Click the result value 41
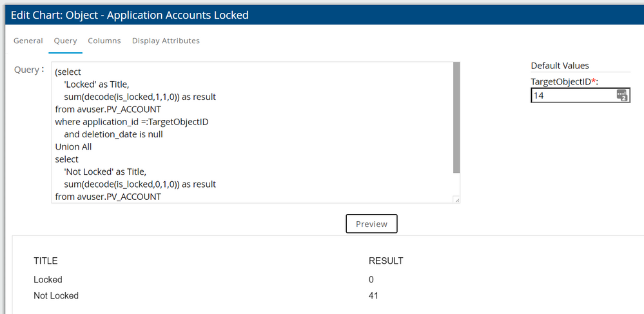 [373, 296]
